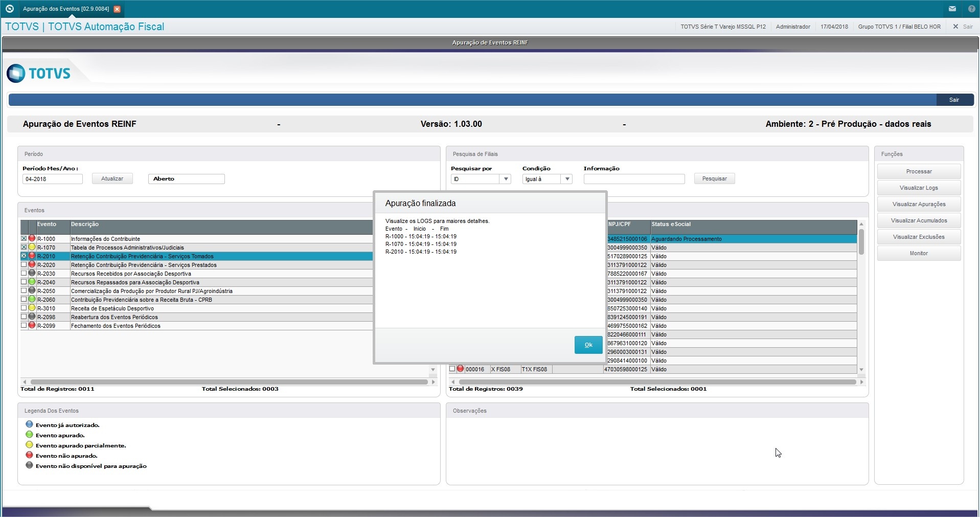This screenshot has width=980, height=517.
Task: Click the red status icon for R-2020
Action: [x=32, y=264]
